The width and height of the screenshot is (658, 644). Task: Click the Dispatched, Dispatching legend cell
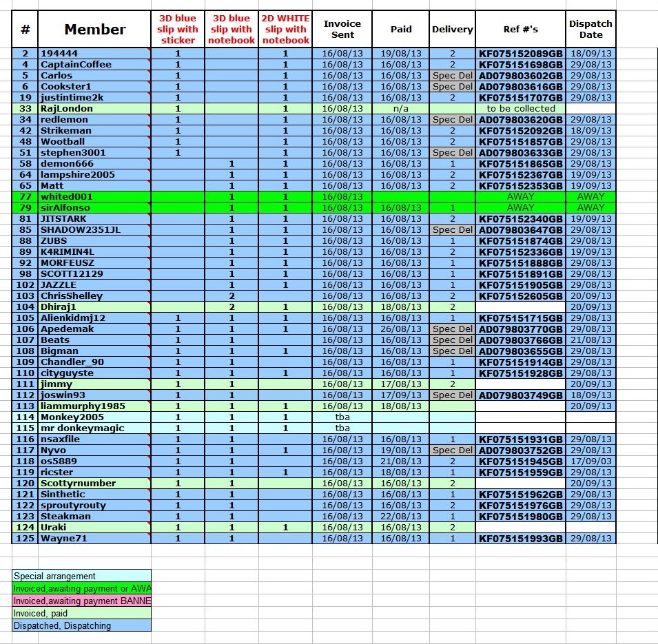click(x=81, y=625)
